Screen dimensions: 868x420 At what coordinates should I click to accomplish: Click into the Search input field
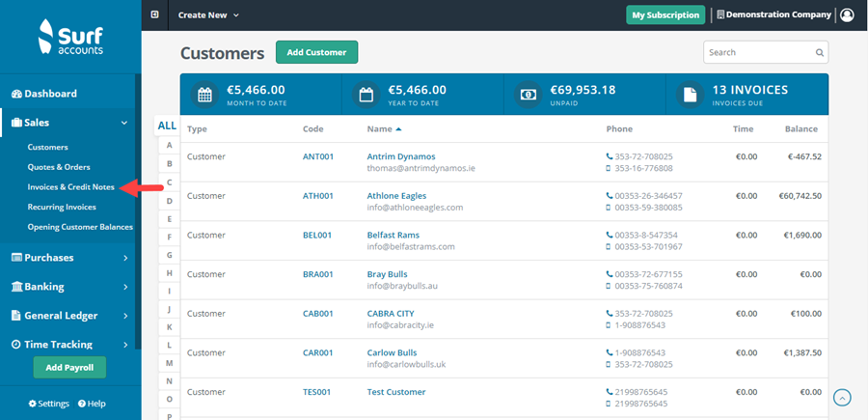758,53
